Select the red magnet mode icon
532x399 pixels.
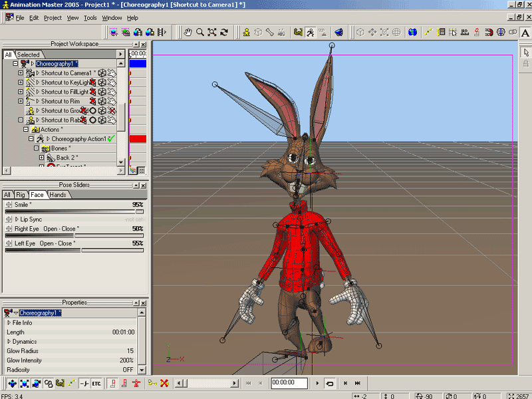click(489, 32)
